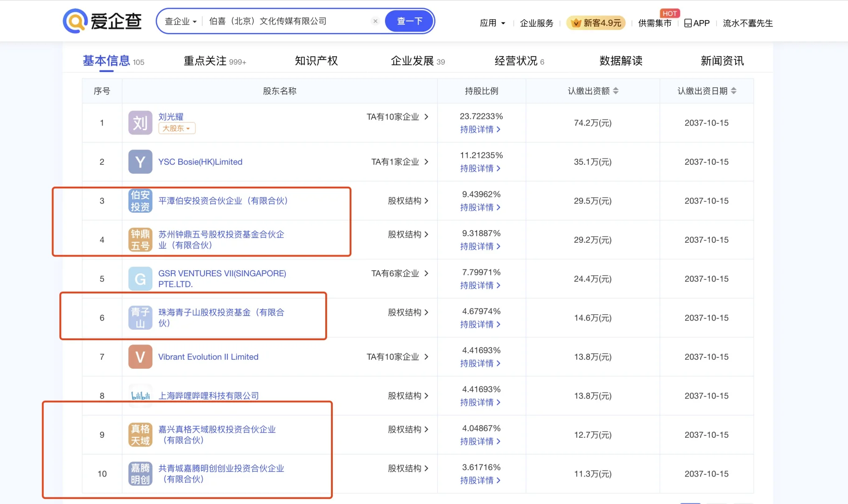Image resolution: width=848 pixels, height=504 pixels.
Task: Open 平潭伯安投资合伙企业 shareholder link
Action: (x=223, y=201)
